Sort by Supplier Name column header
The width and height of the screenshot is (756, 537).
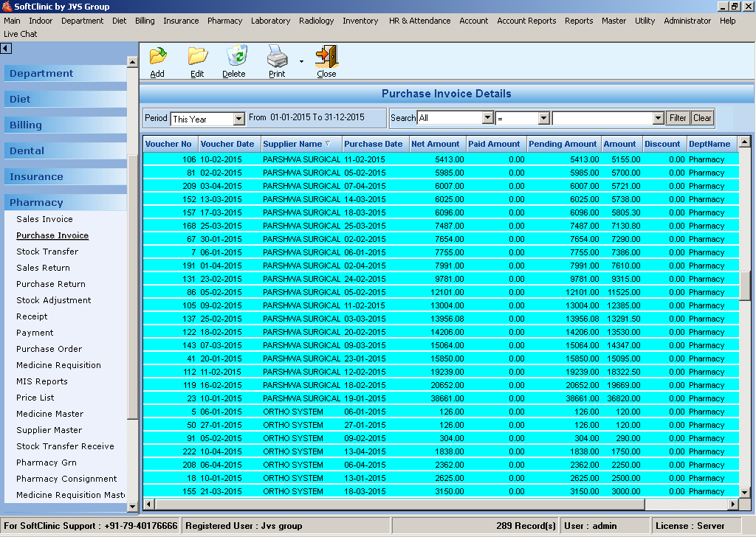[293, 144]
